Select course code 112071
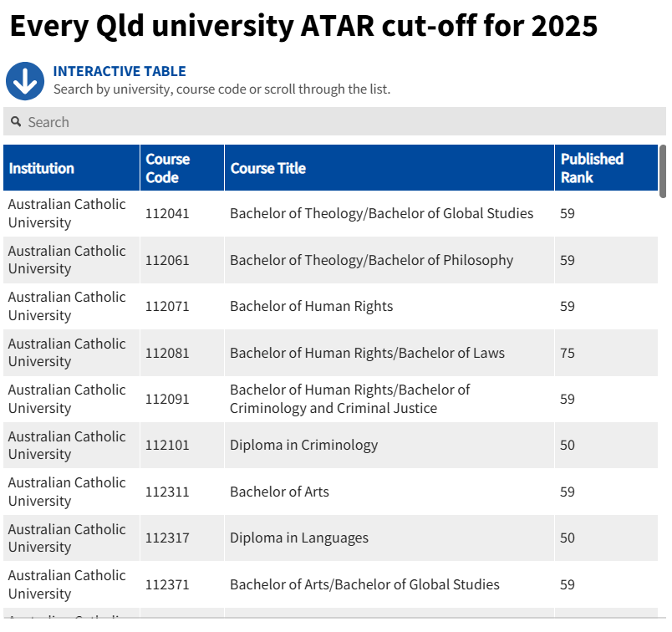The width and height of the screenshot is (672, 632). [167, 307]
